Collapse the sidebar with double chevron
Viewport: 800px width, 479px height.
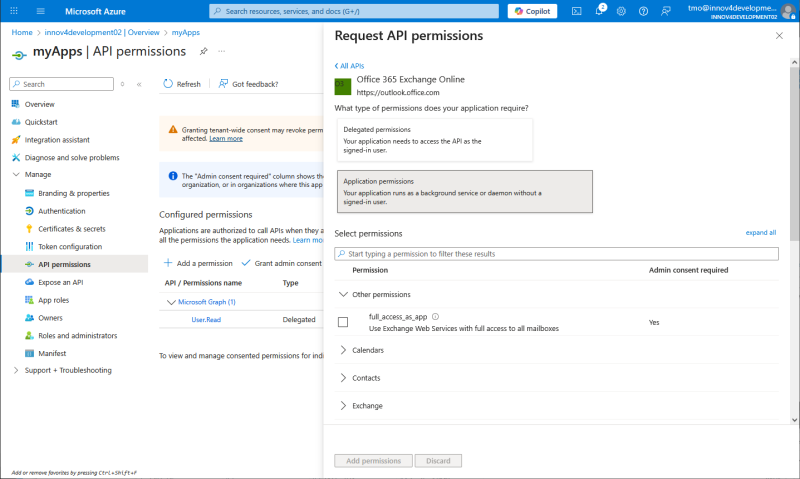pyautogui.click(x=139, y=85)
